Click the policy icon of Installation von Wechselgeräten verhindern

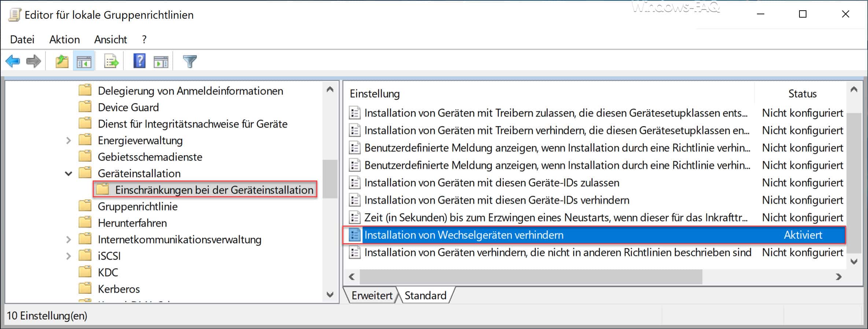(355, 235)
